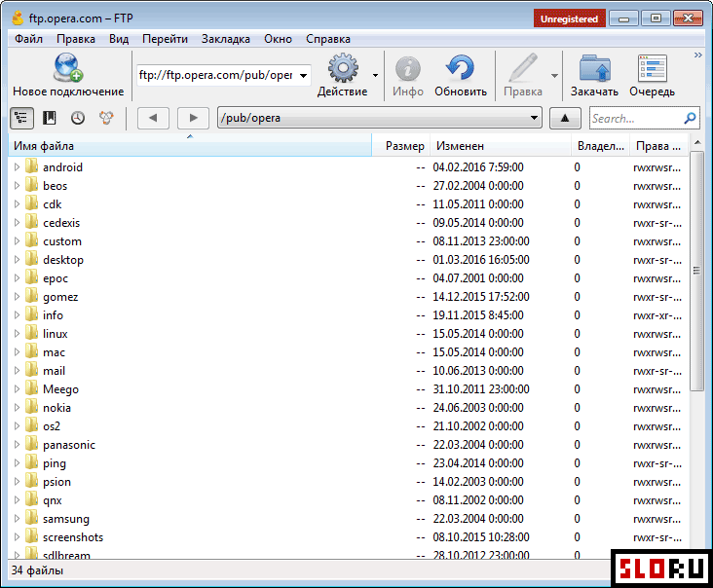This screenshot has height=588, width=713.
Task: Select the cedexis folder icon
Action: tap(31, 222)
